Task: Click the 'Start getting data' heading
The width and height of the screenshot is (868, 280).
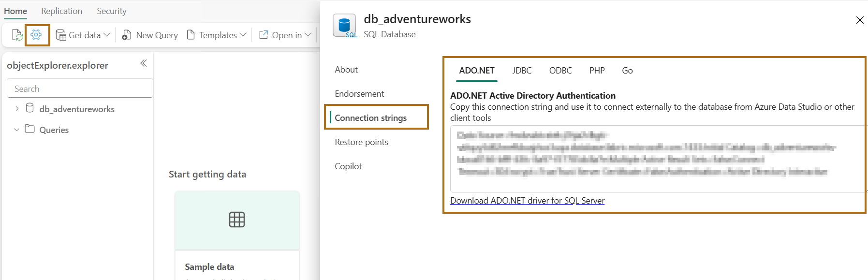Action: 207,174
